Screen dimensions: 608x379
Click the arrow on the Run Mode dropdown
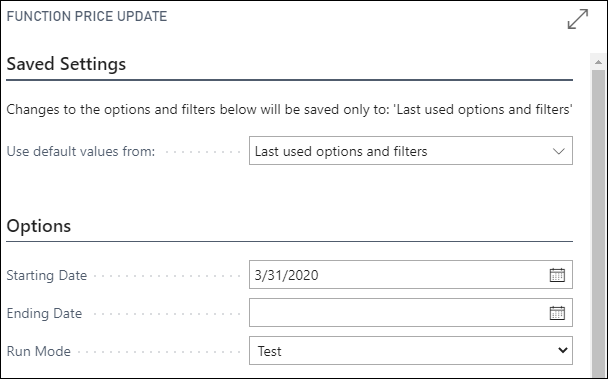[x=563, y=350]
